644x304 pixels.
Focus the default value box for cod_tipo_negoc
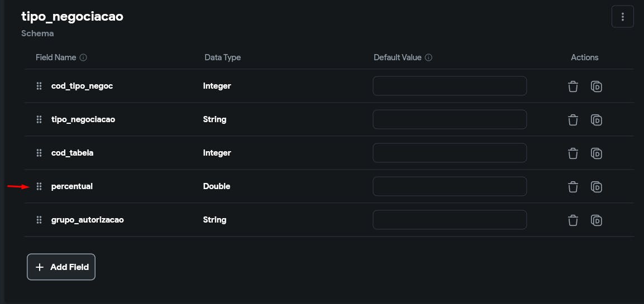(450, 86)
